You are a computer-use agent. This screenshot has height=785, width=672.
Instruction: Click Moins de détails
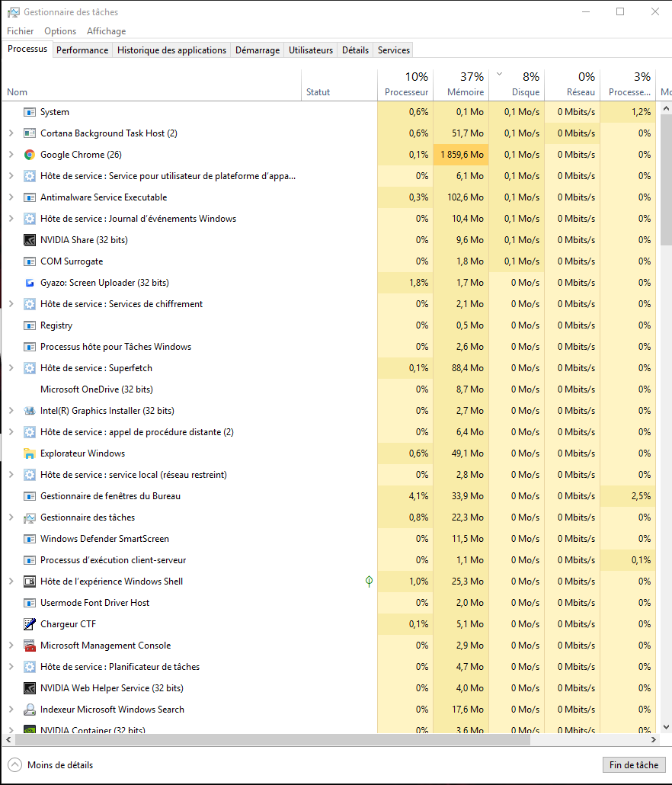tap(50, 765)
